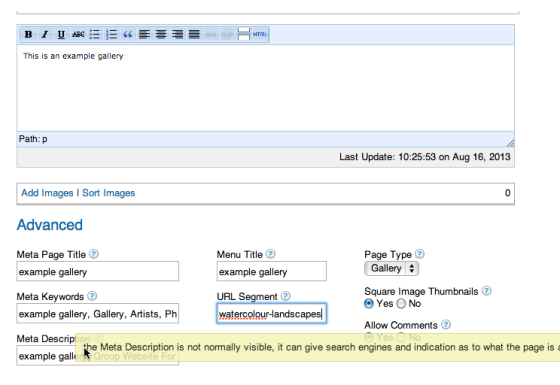Image resolution: width=560 pixels, height=385 pixels.
Task: Click the 'Path: p' status text
Action: tap(33, 139)
